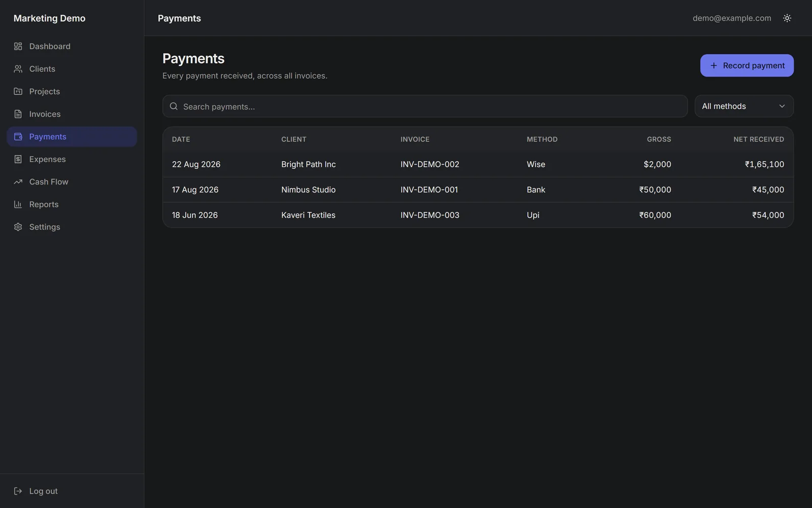Click the Invoices document icon
Screen dimensions: 812x508
tap(18, 114)
